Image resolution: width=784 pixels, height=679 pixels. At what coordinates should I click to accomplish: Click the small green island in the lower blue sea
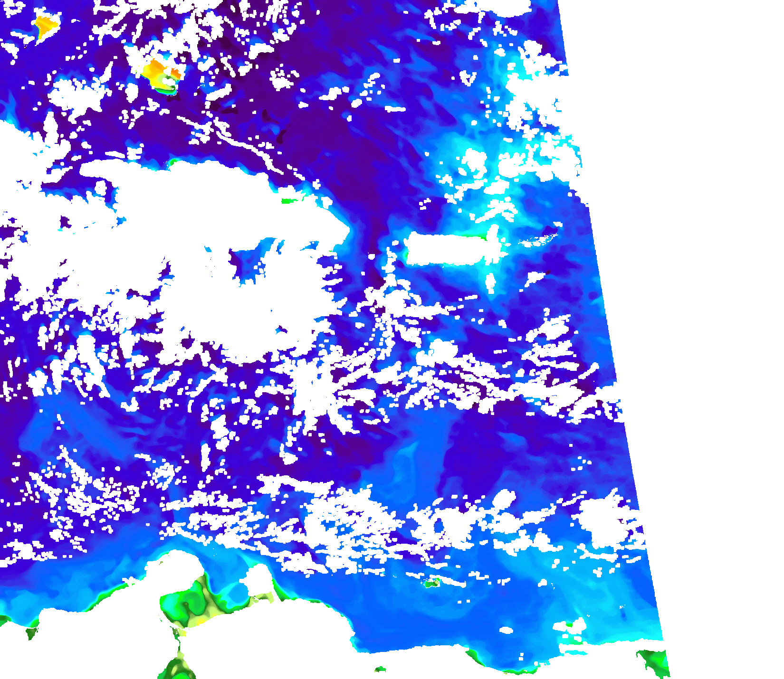431,583
